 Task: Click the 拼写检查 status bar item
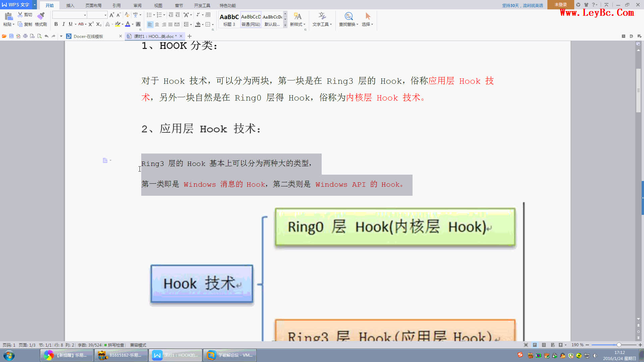[114, 345]
